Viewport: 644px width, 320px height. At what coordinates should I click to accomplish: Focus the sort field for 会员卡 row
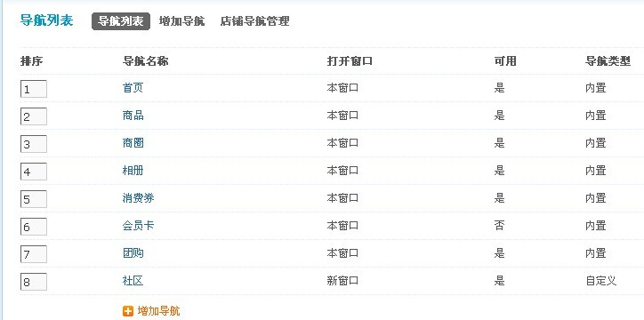coord(34,227)
